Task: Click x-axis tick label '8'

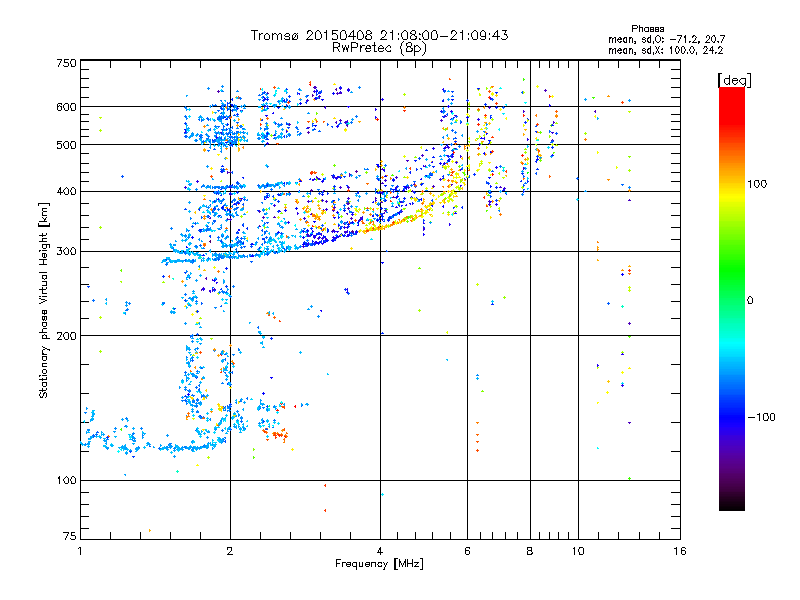Action: (x=530, y=551)
